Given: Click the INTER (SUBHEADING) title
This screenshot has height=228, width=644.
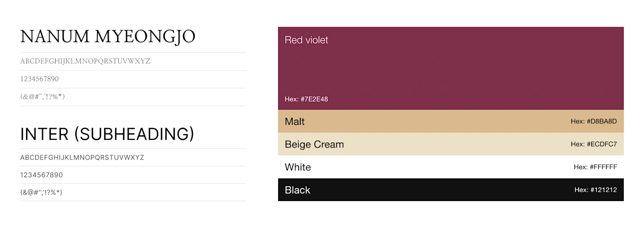Looking at the screenshot, I should tap(107, 134).
